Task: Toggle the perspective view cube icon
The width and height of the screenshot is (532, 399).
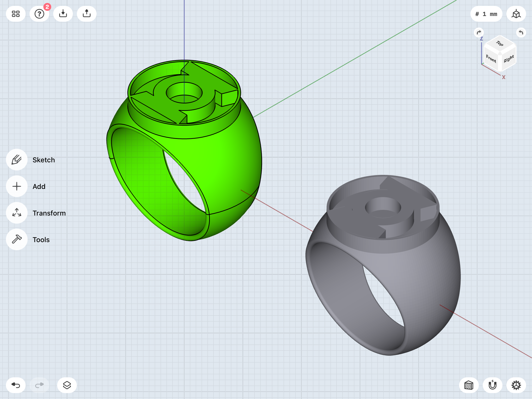Action: pos(516,14)
